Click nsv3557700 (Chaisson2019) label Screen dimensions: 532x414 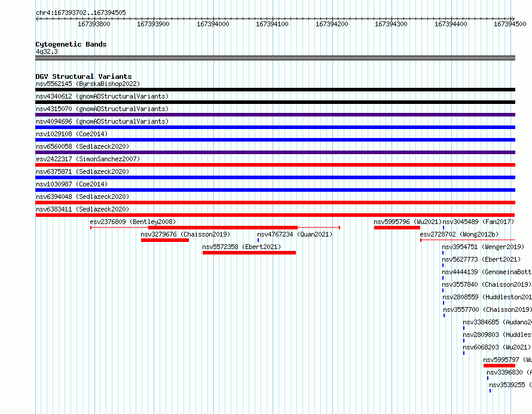[487, 309]
